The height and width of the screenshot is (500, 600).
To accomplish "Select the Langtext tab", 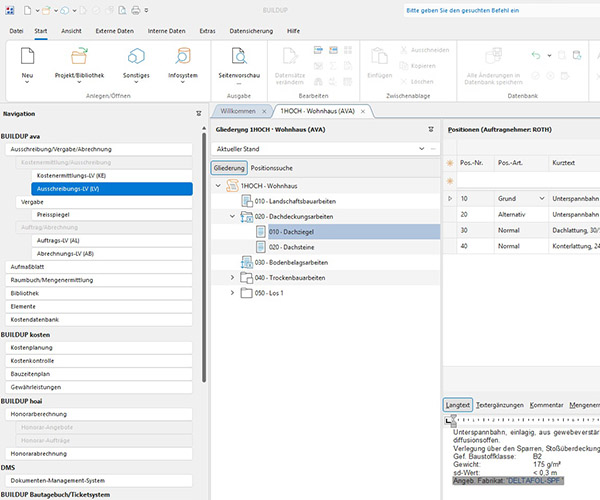I will 458,405.
